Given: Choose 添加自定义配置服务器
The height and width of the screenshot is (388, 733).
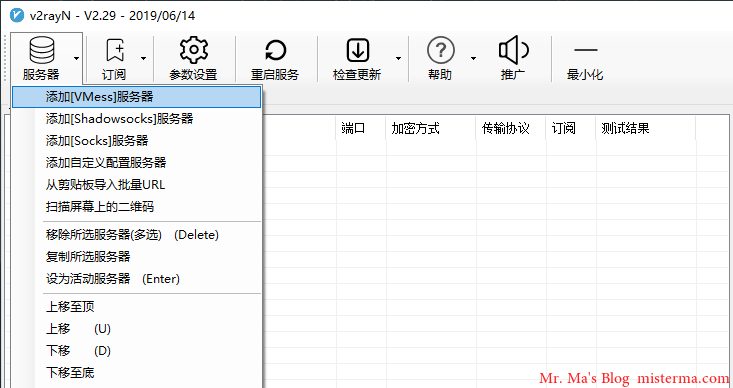Looking at the screenshot, I should click(x=137, y=163).
